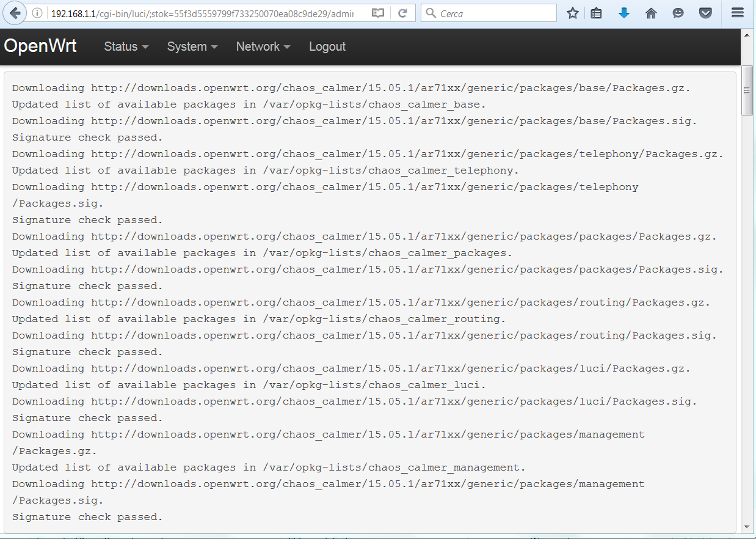Toggle reader view icon in address bar
Viewport: 756px width, 539px height.
coord(378,13)
